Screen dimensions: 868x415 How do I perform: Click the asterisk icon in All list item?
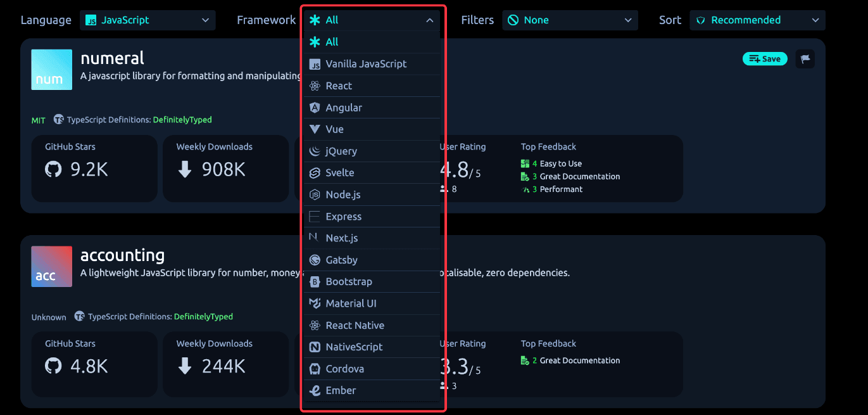315,42
